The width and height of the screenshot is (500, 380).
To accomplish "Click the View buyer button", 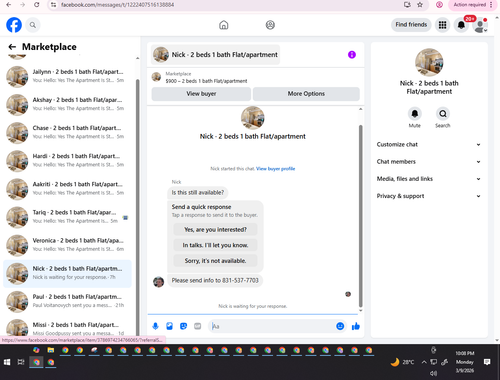I will click(x=201, y=94).
